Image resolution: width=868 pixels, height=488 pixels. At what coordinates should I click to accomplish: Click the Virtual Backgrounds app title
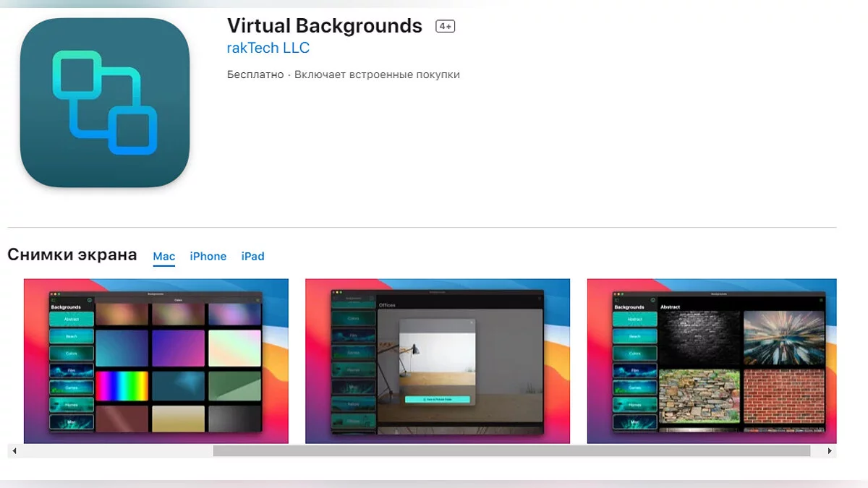(325, 26)
